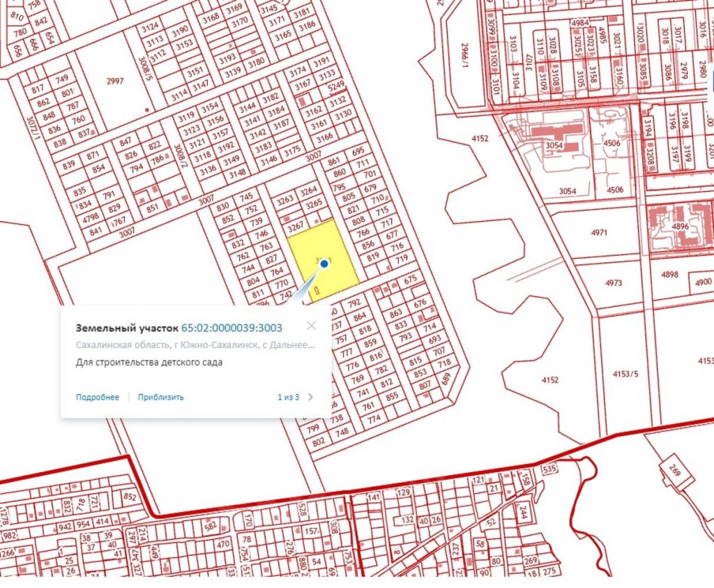The width and height of the screenshot is (714, 588).
Task: Select parcel labeled 5249
Action: pos(336,86)
